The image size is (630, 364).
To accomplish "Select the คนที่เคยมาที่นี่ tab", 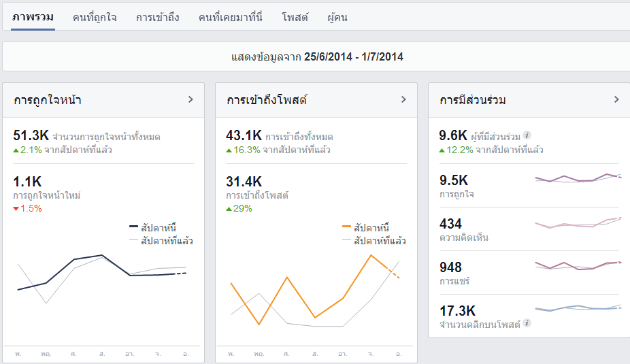I will 230,17.
